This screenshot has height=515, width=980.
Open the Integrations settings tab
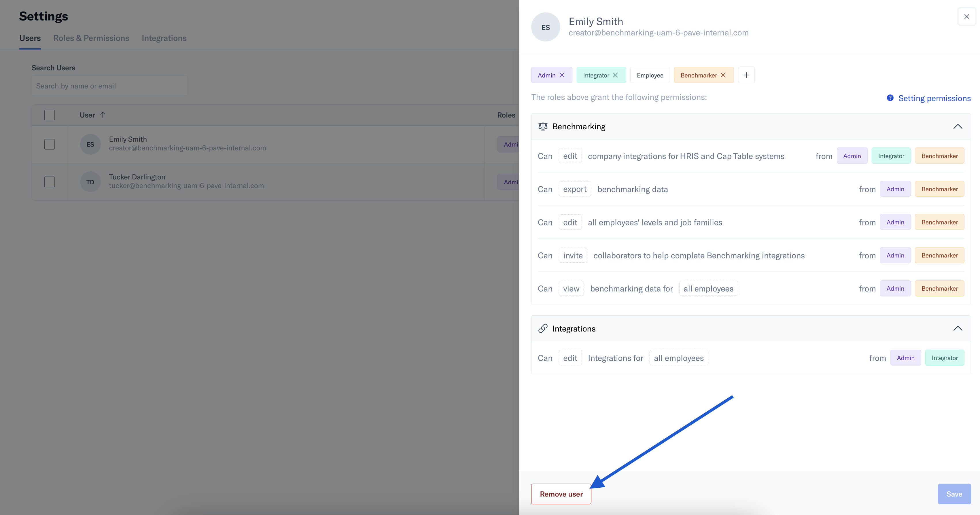click(x=164, y=38)
